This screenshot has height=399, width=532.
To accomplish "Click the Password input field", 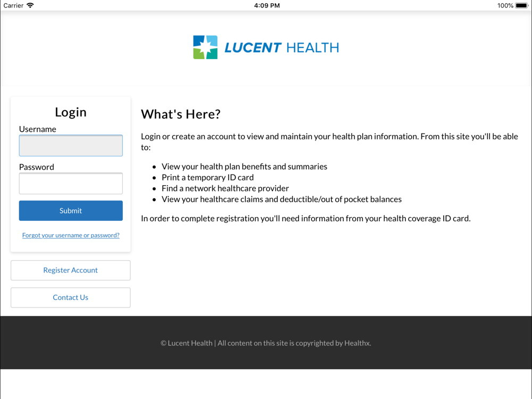I will click(x=71, y=184).
